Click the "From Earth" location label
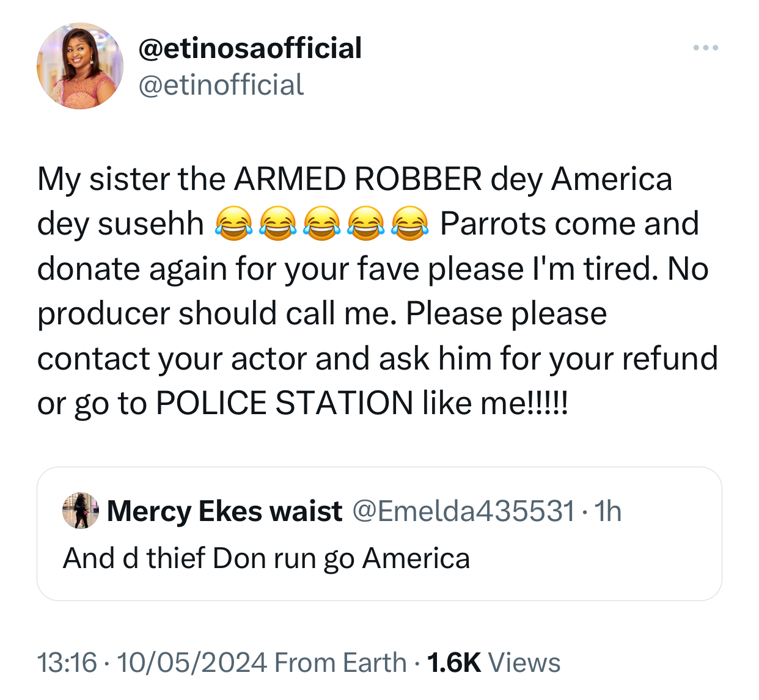 tap(340, 663)
